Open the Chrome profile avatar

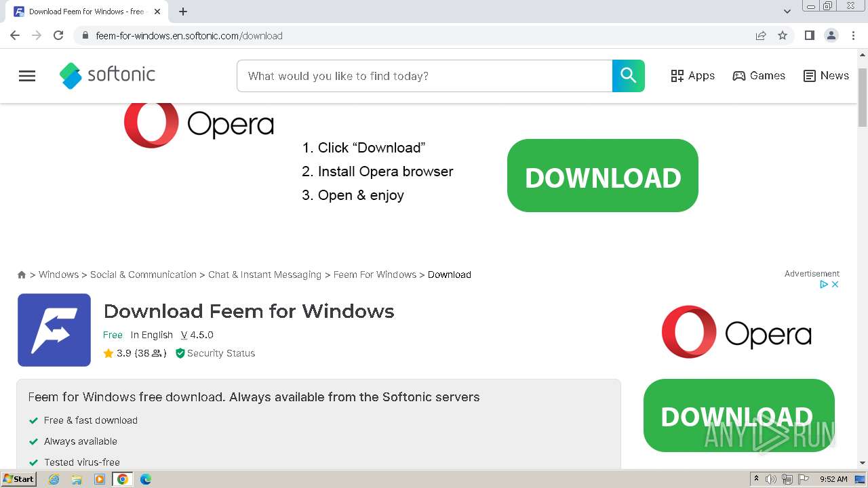pyautogui.click(x=831, y=35)
